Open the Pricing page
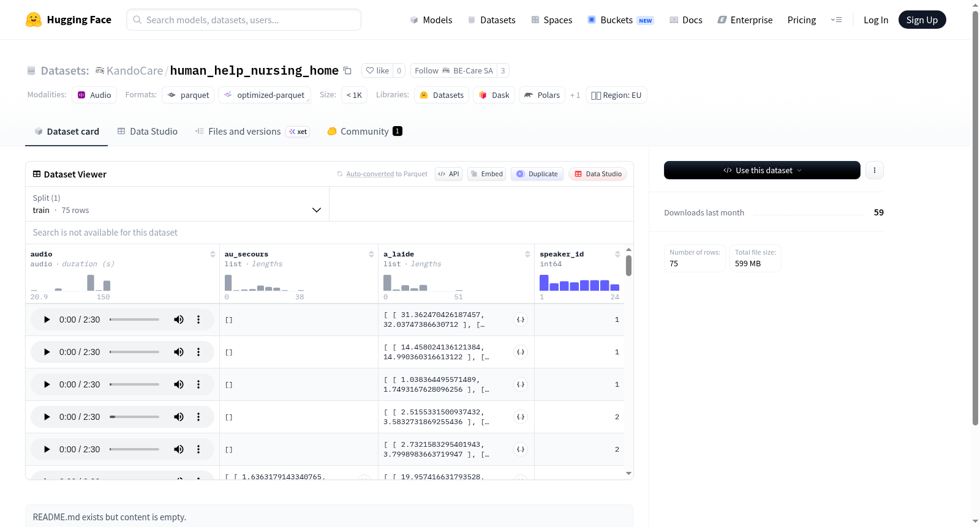 802,20
